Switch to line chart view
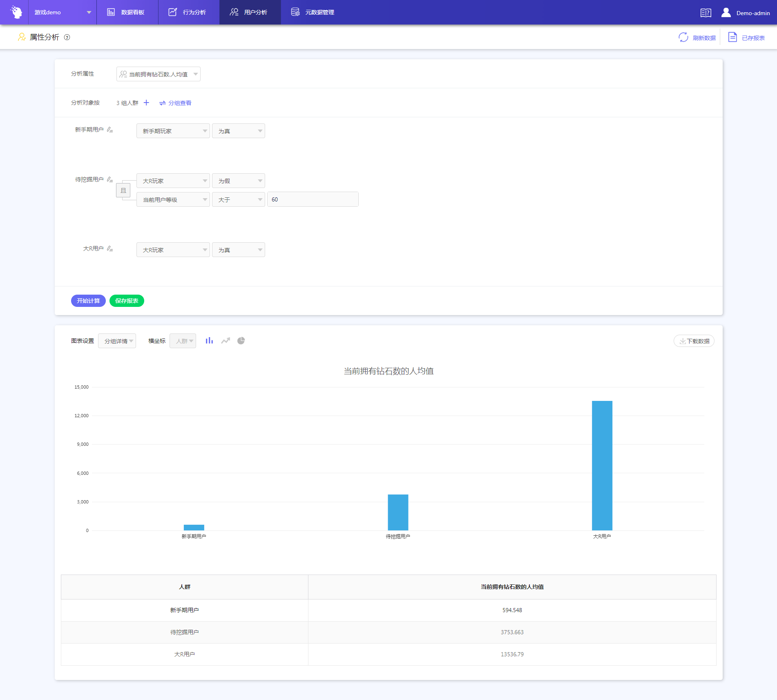The image size is (777, 700). (226, 341)
